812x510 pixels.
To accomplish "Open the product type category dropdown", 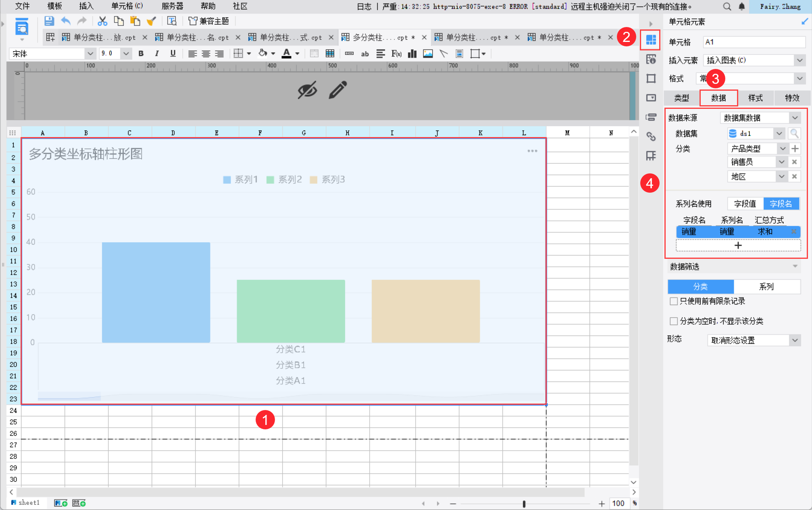I will pos(783,149).
